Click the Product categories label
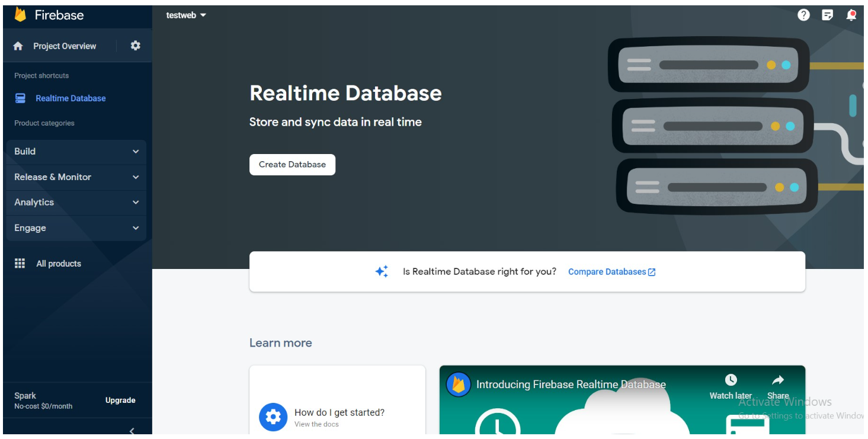 (x=44, y=123)
